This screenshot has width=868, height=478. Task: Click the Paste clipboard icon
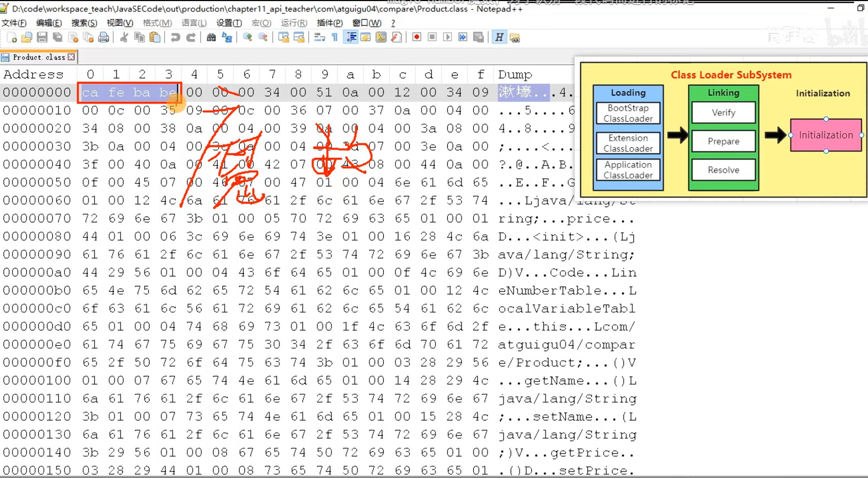pyautogui.click(x=155, y=37)
